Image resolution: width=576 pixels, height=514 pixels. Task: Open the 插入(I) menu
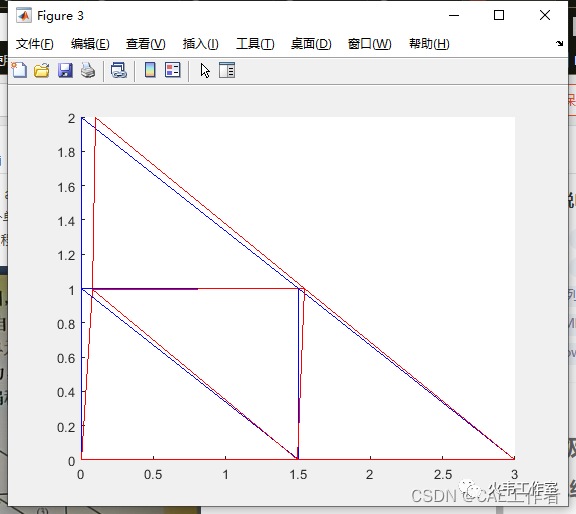point(201,44)
